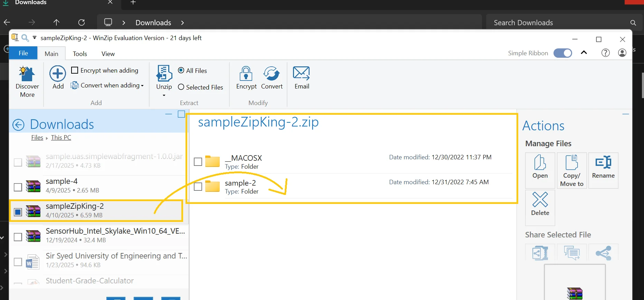Click the sampleZipKing-2.zip title text

(258, 122)
